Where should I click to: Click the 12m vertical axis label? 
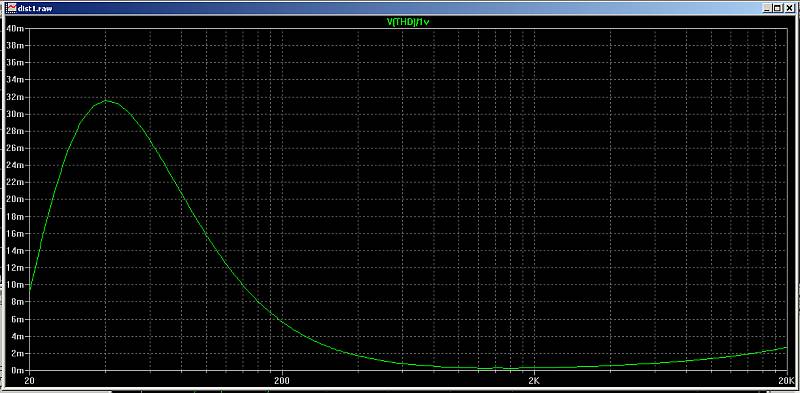tap(14, 267)
